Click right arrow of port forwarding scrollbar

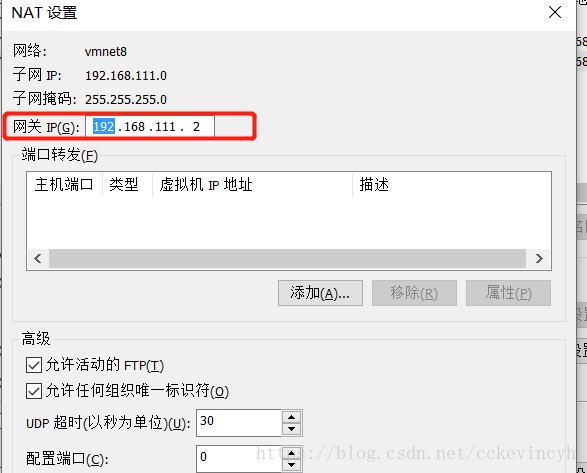tap(539, 258)
